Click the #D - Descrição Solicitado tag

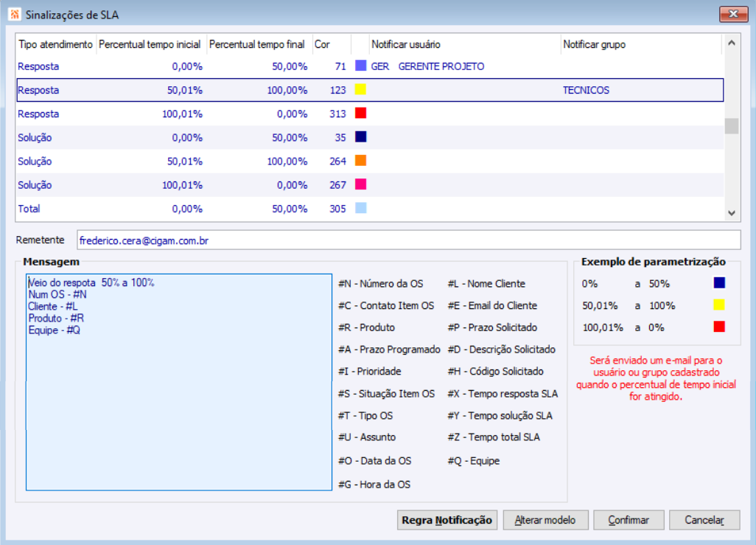pyautogui.click(x=502, y=350)
